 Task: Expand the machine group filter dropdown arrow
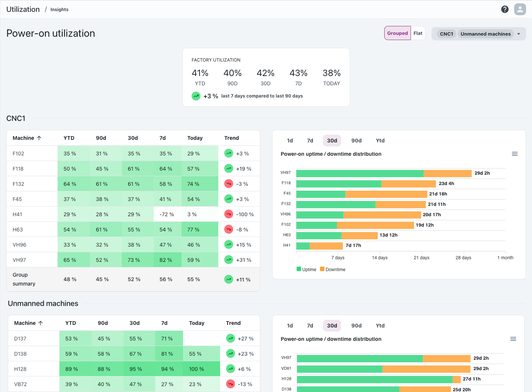pos(519,34)
